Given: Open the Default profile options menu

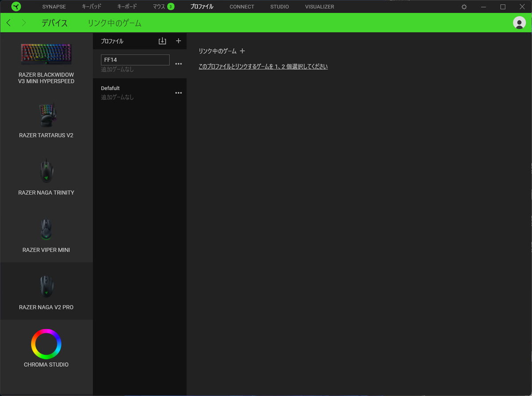Looking at the screenshot, I should [x=179, y=93].
